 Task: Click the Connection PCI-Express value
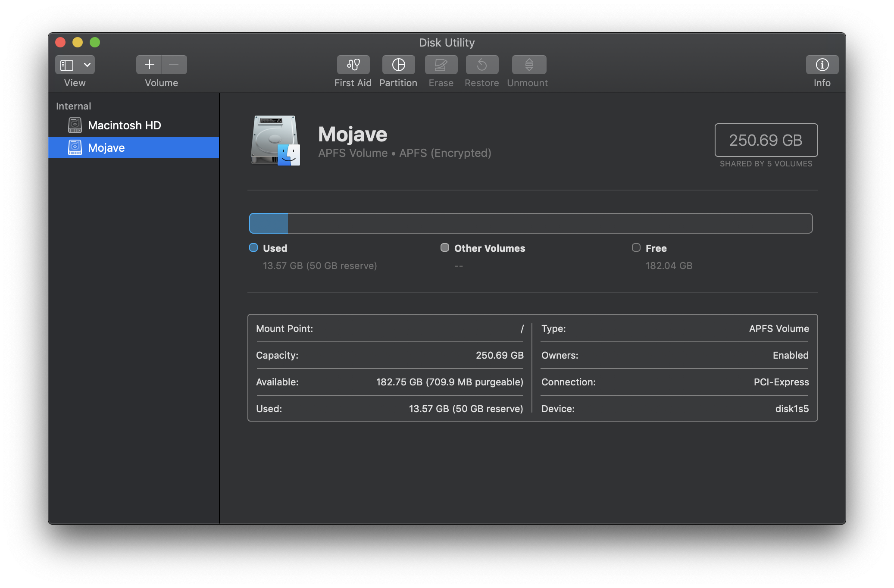[x=781, y=382]
